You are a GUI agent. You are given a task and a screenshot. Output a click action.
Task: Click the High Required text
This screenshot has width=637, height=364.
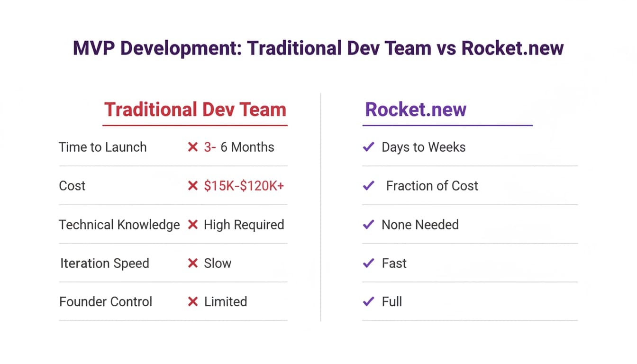tap(244, 225)
